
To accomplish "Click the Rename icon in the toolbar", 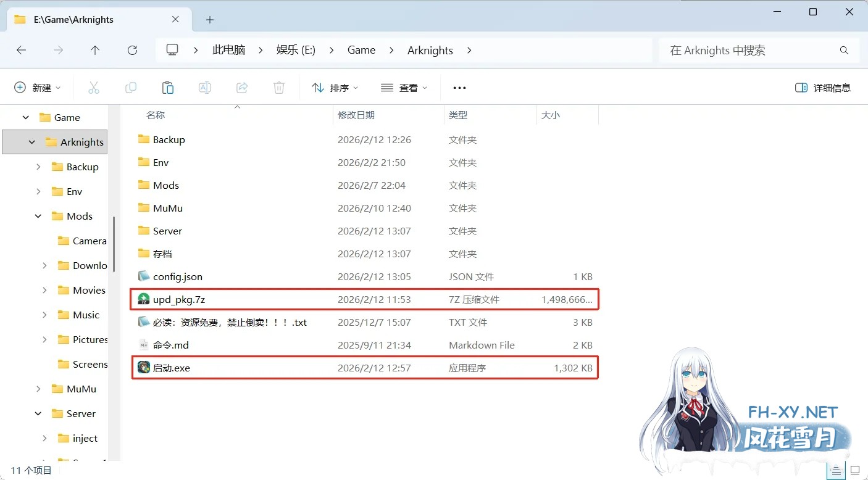I will tap(204, 88).
